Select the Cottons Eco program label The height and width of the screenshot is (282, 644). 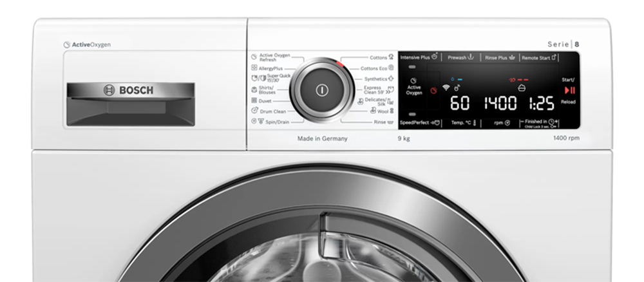click(x=374, y=68)
